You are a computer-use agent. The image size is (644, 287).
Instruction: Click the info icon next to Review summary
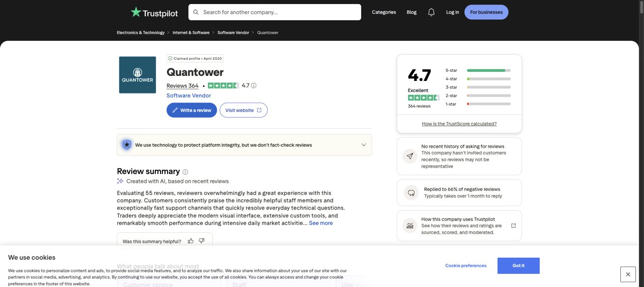pos(185,172)
